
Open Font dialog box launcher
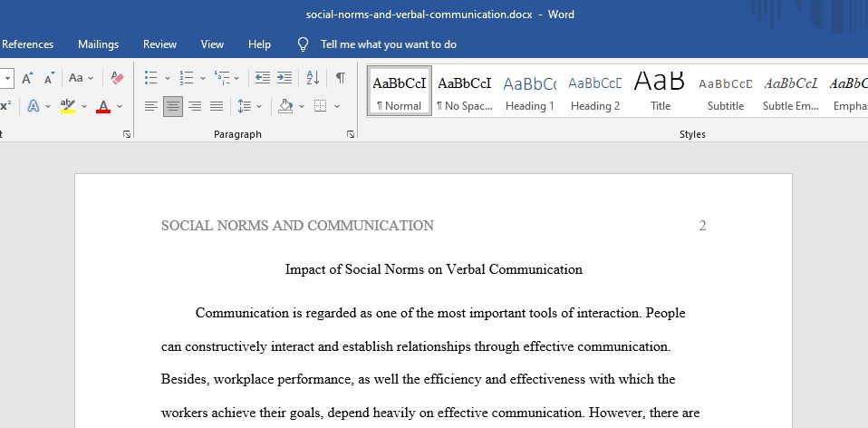[127, 134]
